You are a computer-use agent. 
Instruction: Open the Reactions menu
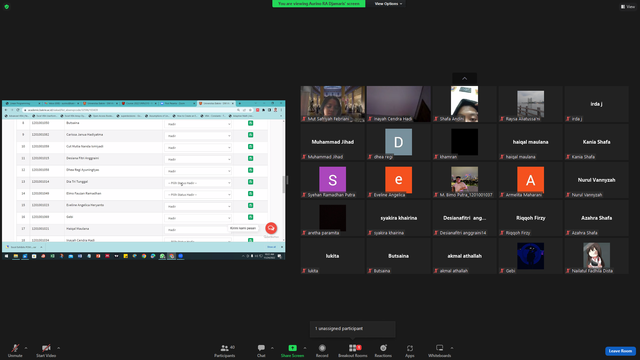click(x=383, y=351)
